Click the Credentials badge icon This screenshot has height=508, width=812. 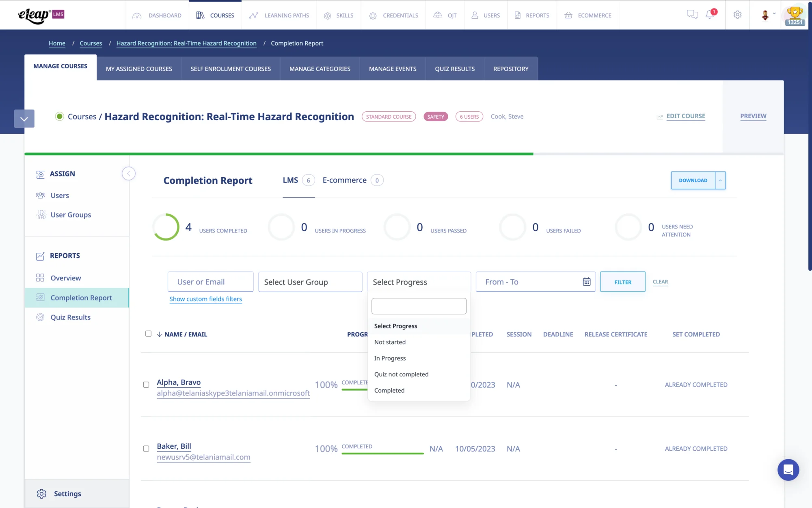pos(373,15)
